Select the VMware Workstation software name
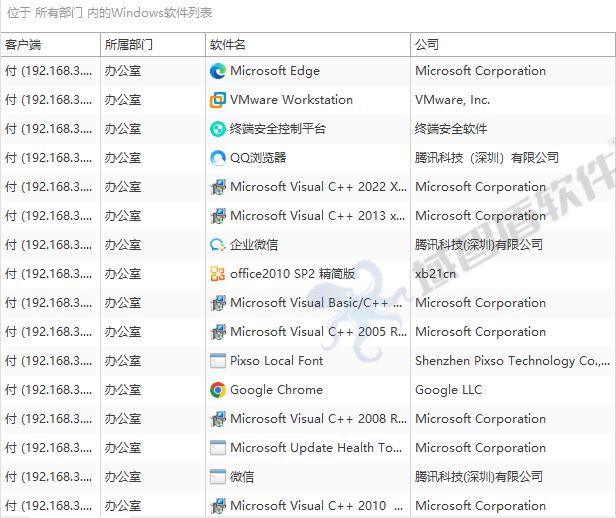Screen dimensions: 616x518 [x=292, y=100]
